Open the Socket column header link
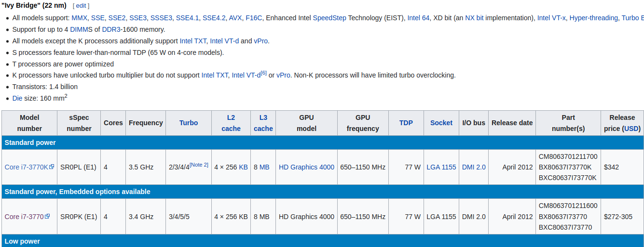 click(x=441, y=123)
